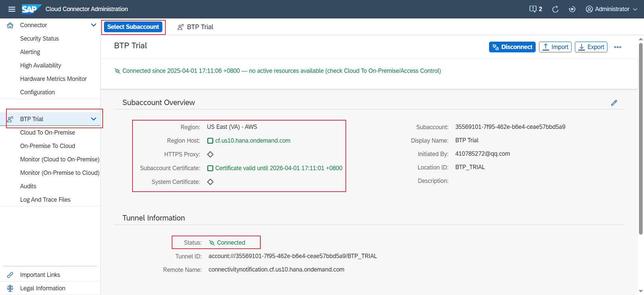
Task: Click the restart icon in header
Action: pyautogui.click(x=572, y=9)
